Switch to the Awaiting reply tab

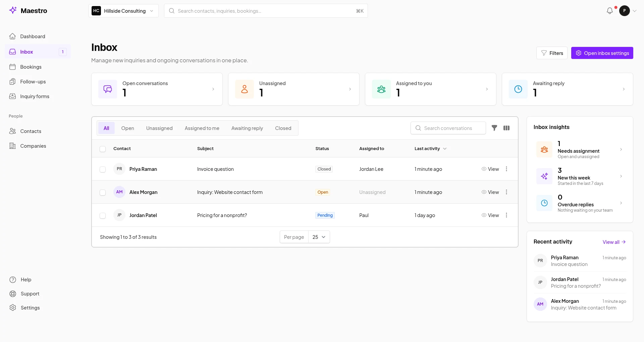[x=247, y=128]
